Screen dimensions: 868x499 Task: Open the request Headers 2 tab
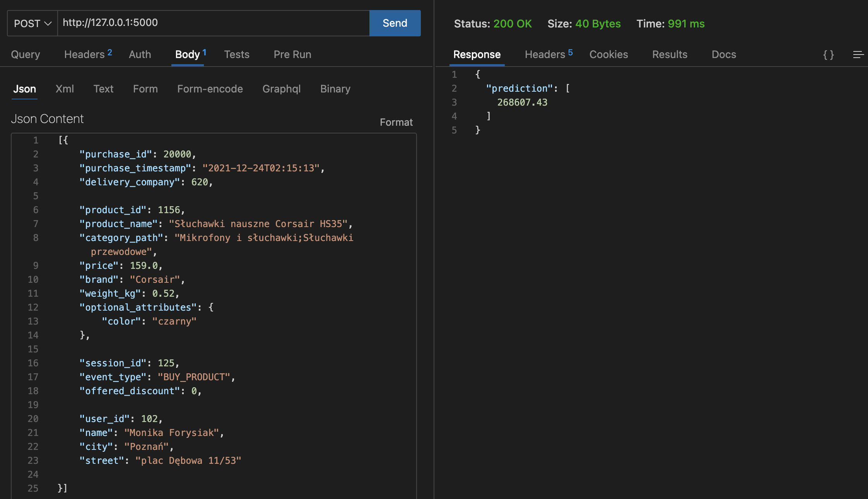tap(88, 55)
